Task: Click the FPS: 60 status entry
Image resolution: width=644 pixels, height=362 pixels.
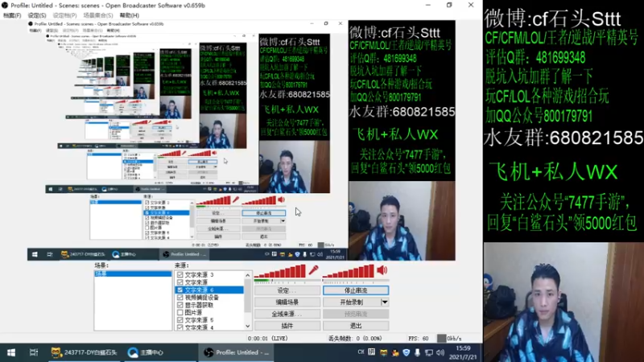Action: coord(418,339)
